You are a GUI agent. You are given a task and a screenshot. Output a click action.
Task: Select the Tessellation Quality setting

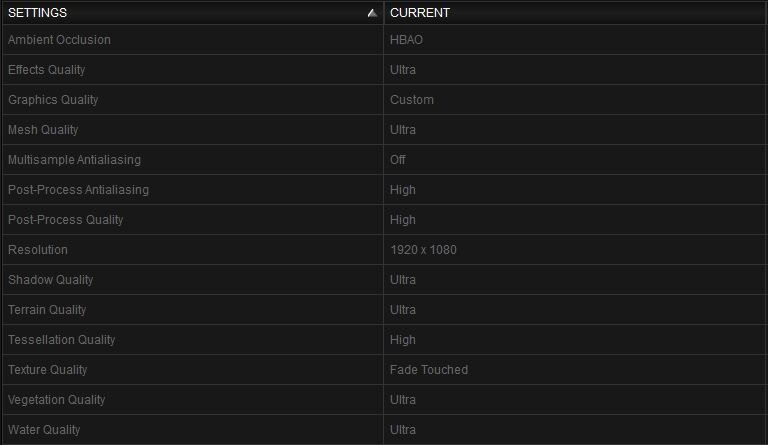[x=61, y=340]
